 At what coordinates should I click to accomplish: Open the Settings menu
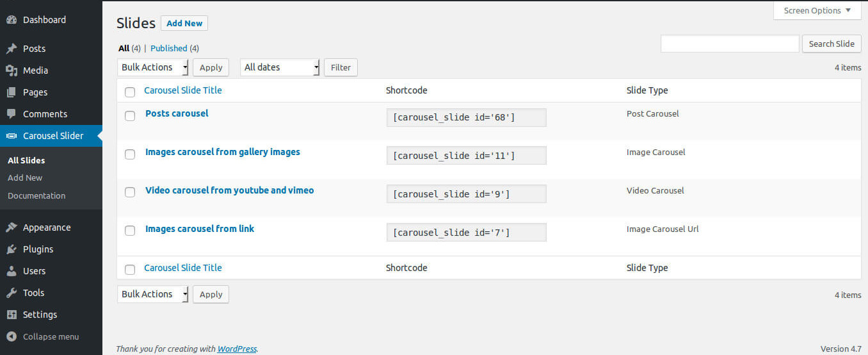pos(51,315)
